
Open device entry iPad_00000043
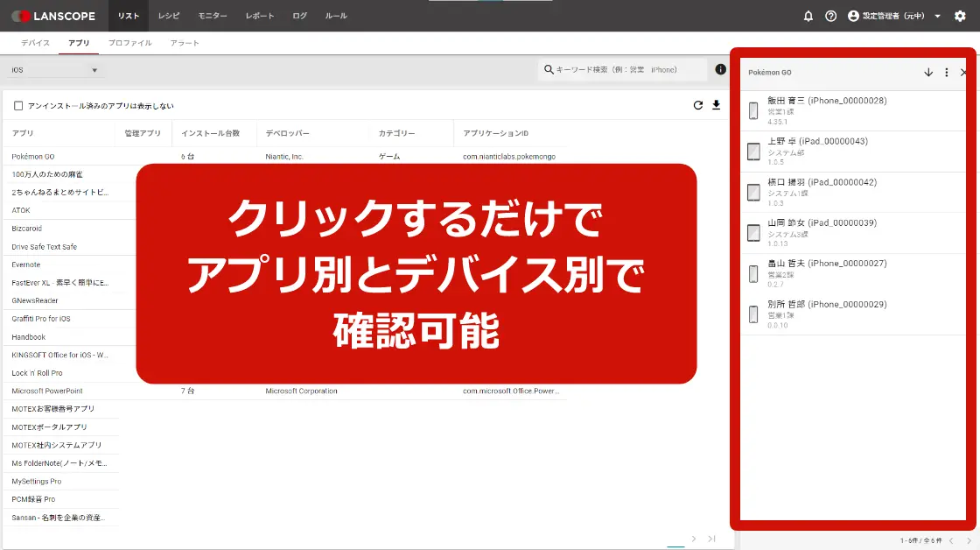pyautogui.click(x=853, y=152)
